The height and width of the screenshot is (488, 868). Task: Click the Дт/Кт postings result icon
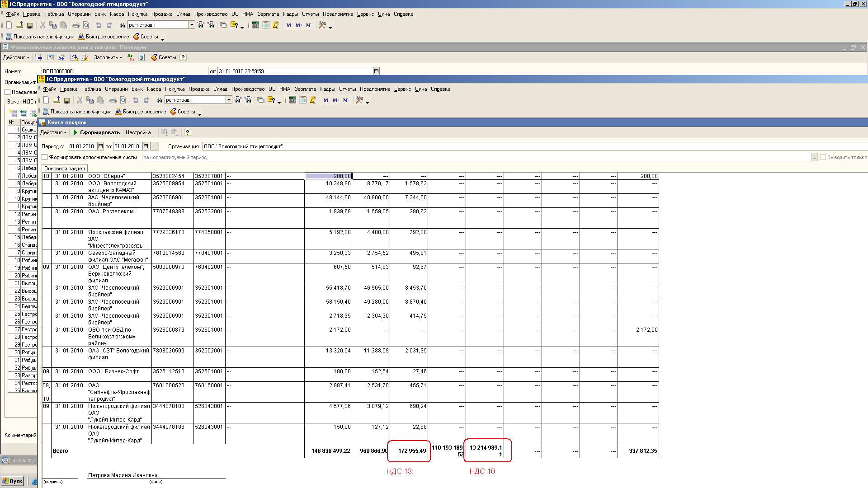tap(131, 57)
